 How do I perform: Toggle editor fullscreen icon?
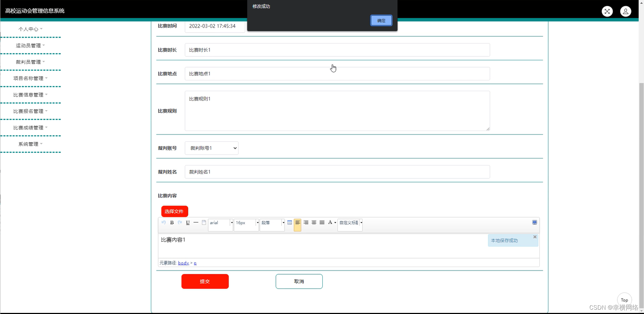click(535, 222)
